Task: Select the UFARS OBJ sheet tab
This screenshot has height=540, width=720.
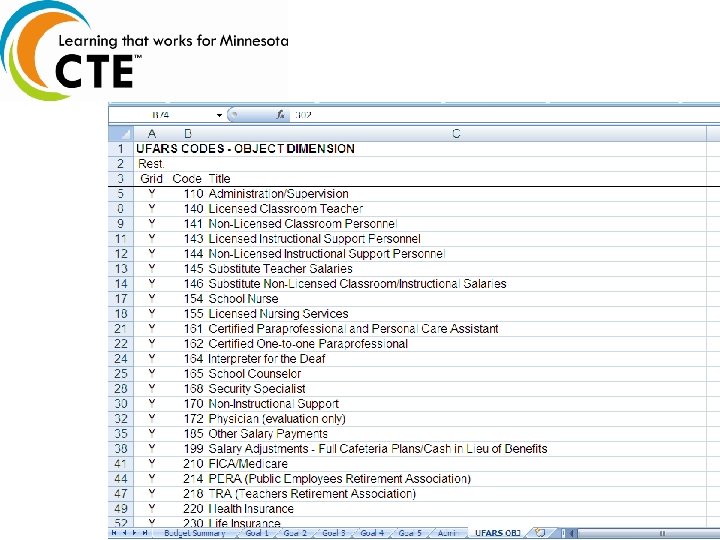Action: pyautogui.click(x=498, y=533)
